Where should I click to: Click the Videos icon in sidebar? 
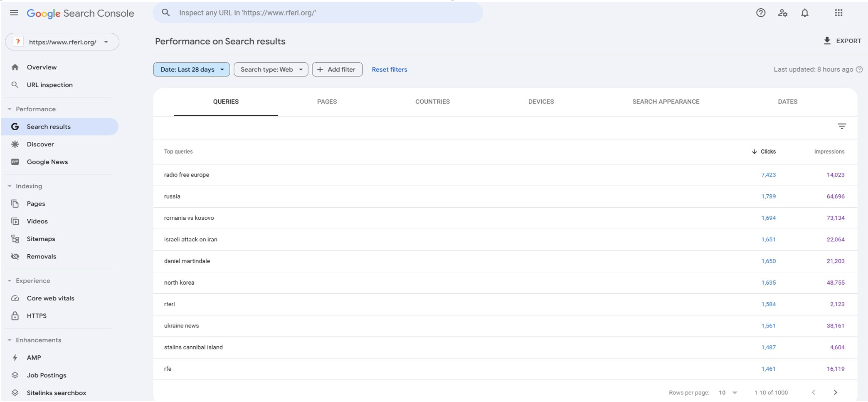pos(15,221)
